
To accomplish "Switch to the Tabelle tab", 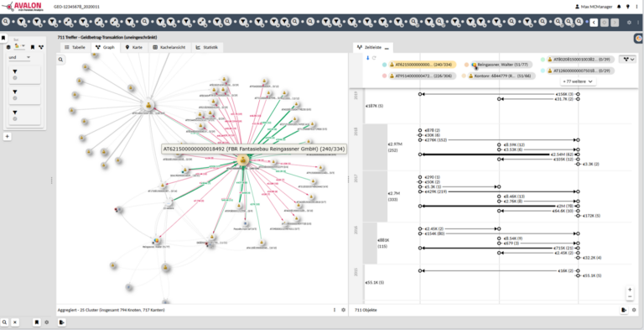I will coord(75,47).
